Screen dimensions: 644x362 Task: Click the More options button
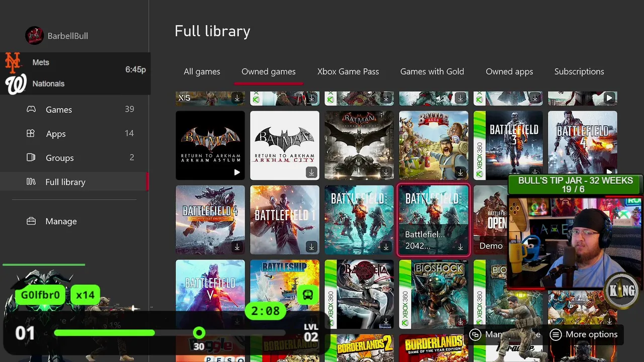584,334
